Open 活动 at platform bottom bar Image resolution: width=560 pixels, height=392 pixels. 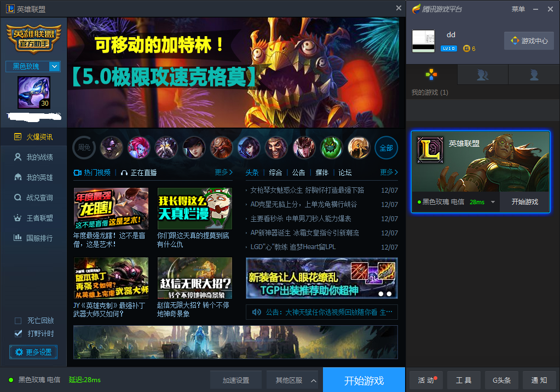coord(426,380)
